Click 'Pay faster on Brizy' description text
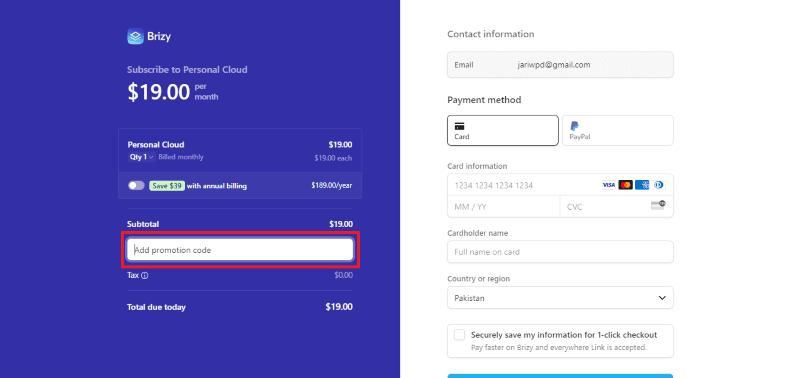 [559, 347]
